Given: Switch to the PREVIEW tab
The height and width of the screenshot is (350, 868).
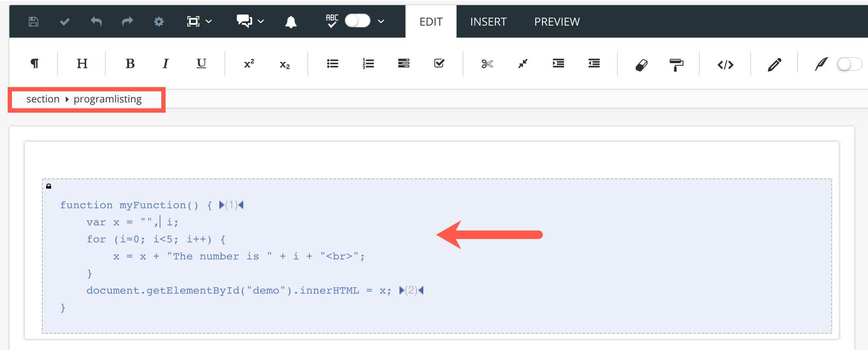Looking at the screenshot, I should pyautogui.click(x=557, y=22).
